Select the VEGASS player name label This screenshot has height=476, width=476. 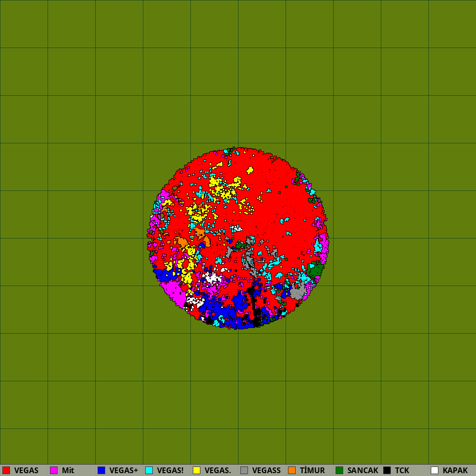click(x=266, y=471)
